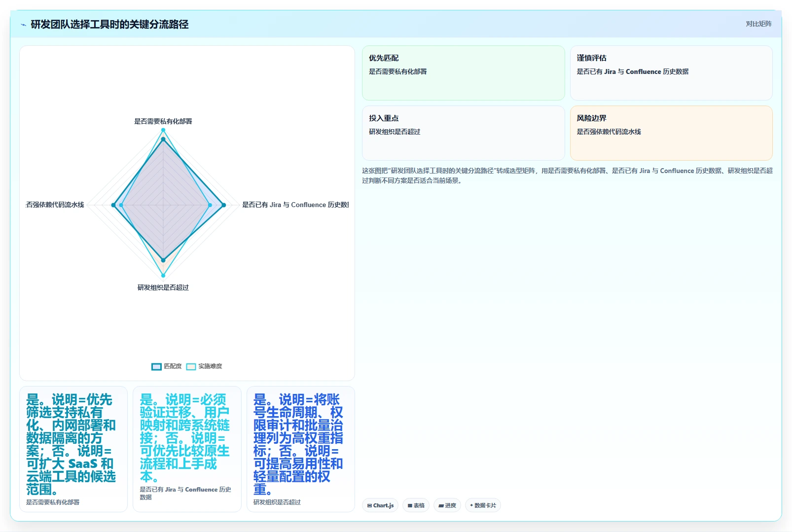Click the leftmost radar data point of 匹配度
This screenshot has width=792, height=532.
coord(113,205)
